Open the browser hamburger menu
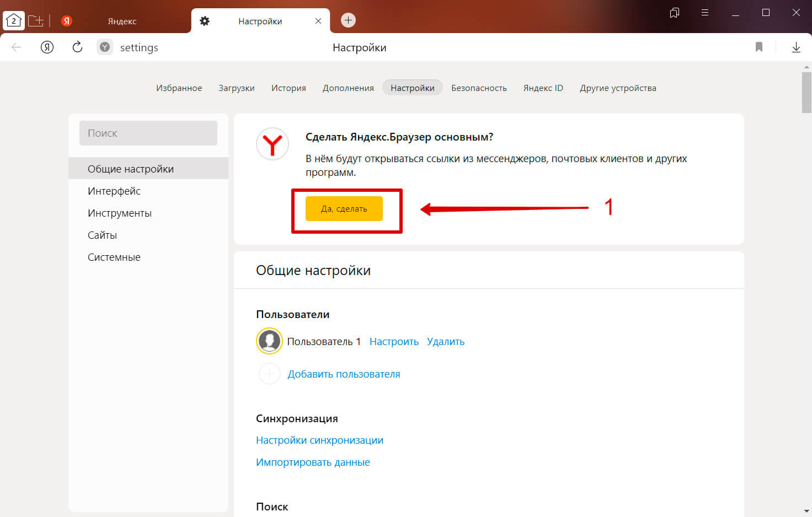The height and width of the screenshot is (517, 812). click(x=704, y=13)
